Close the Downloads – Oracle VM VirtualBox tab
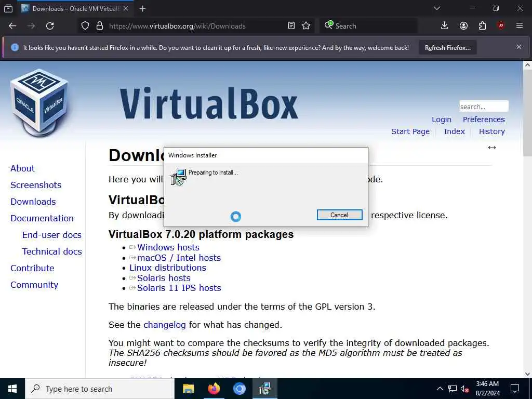Viewport: 532px width, 399px height. pyautogui.click(x=126, y=9)
